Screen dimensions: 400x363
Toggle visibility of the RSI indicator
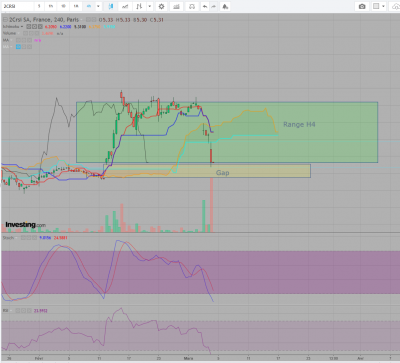click(18, 310)
